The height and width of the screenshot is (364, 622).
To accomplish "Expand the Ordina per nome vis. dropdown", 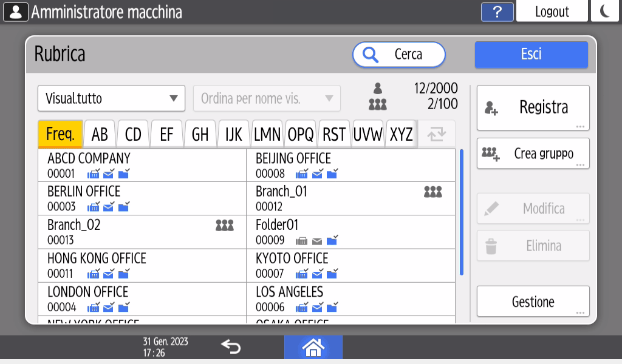I will tap(267, 98).
